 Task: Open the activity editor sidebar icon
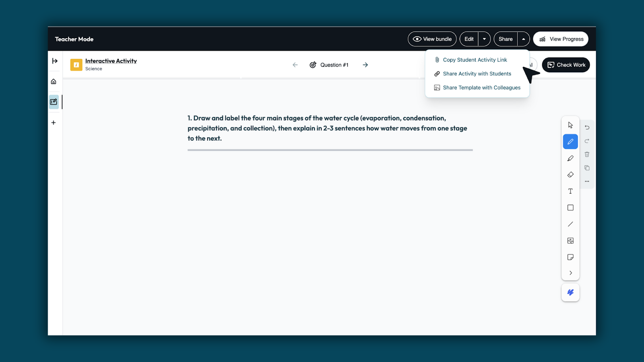(54, 102)
